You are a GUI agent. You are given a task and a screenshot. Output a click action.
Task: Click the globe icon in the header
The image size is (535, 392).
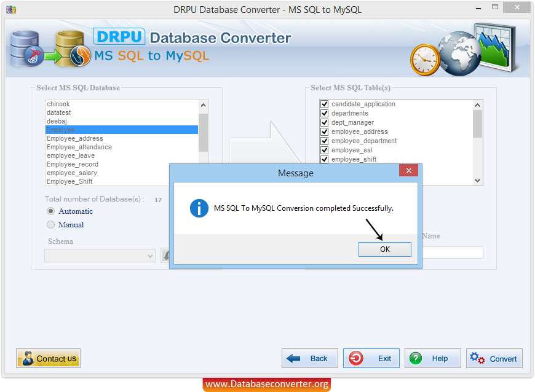pos(459,53)
